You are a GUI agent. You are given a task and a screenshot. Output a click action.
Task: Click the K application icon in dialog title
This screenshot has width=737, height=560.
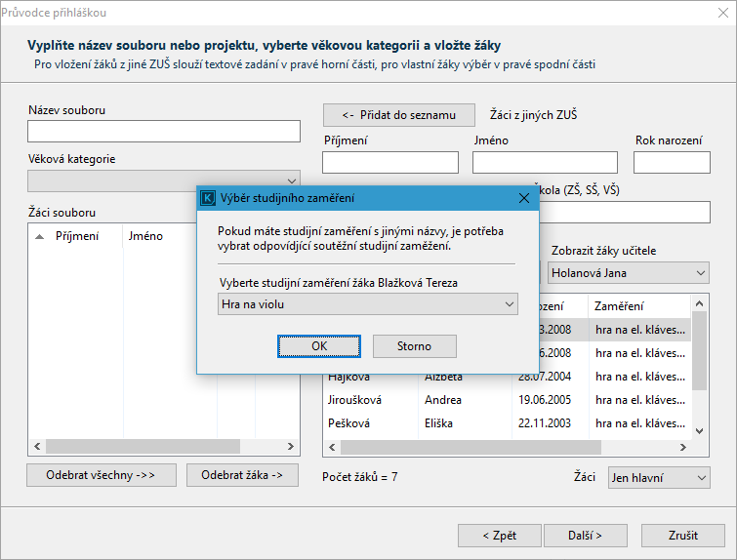(x=208, y=198)
